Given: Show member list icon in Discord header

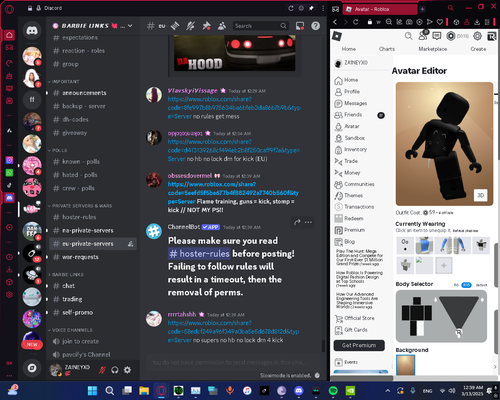Looking at the screenshot, I should pos(222,26).
